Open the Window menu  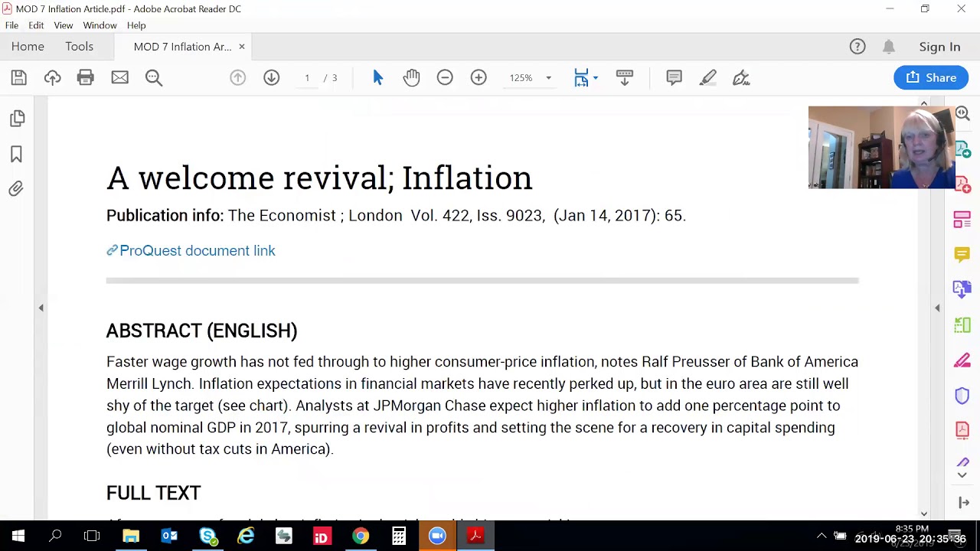click(x=100, y=25)
